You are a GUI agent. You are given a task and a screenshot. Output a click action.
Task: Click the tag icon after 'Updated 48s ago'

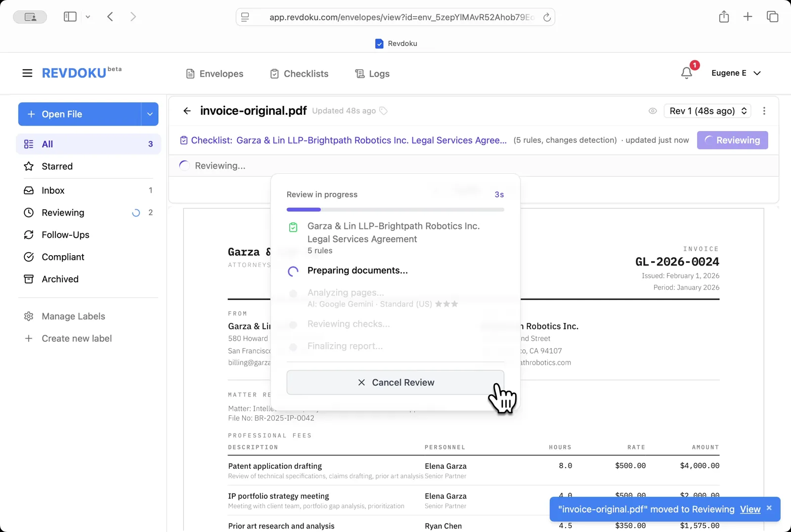pyautogui.click(x=384, y=111)
